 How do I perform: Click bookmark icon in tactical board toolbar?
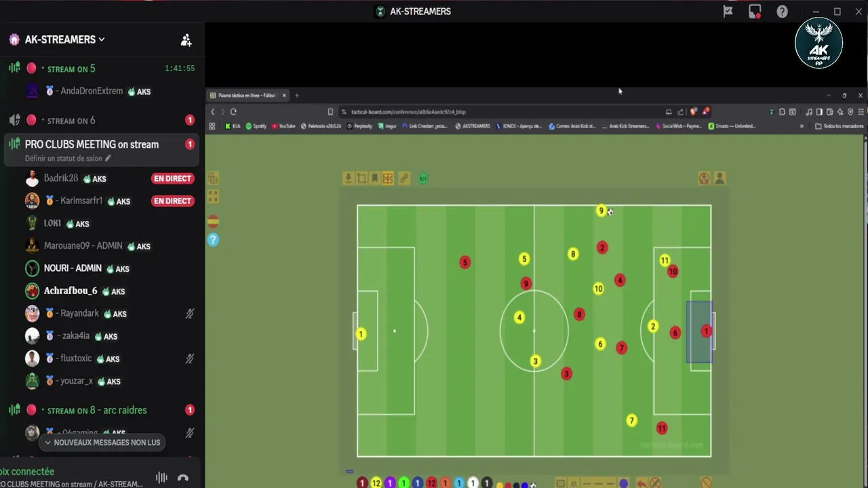click(x=374, y=178)
